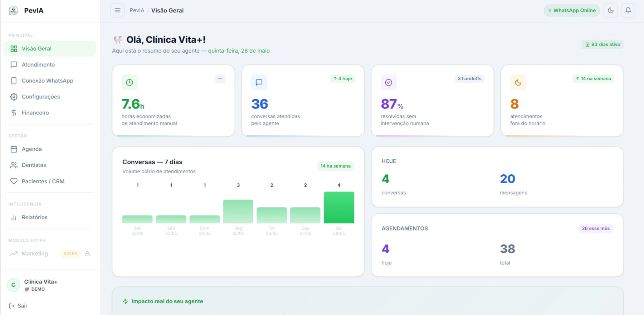Open Visão Geral in the sidebar

pyautogui.click(x=50, y=49)
